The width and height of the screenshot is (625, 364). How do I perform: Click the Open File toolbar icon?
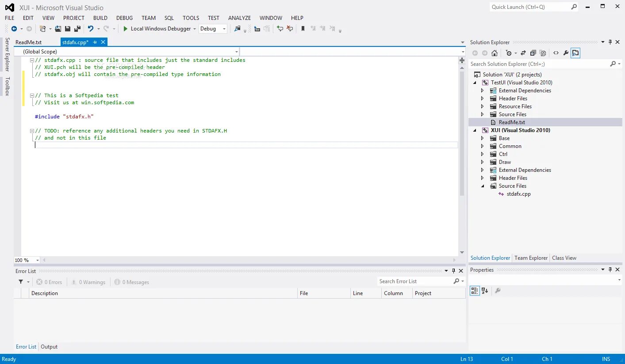58,29
